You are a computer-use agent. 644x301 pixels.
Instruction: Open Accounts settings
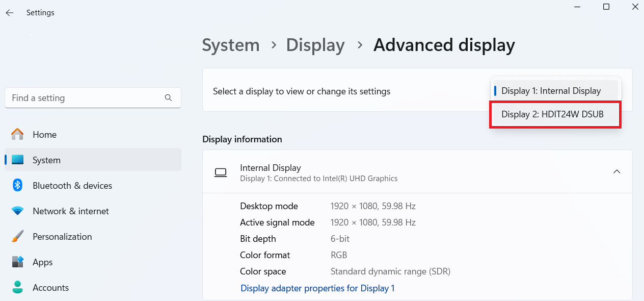tap(93, 288)
